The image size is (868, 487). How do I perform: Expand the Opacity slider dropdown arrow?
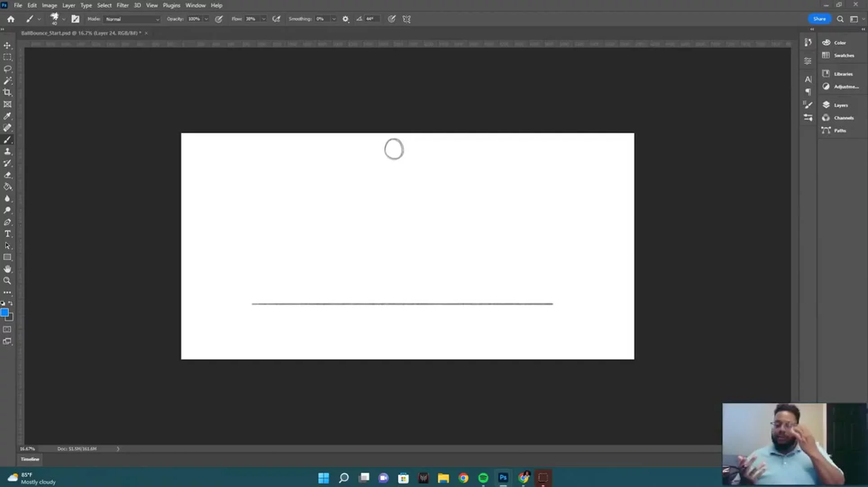pos(206,19)
